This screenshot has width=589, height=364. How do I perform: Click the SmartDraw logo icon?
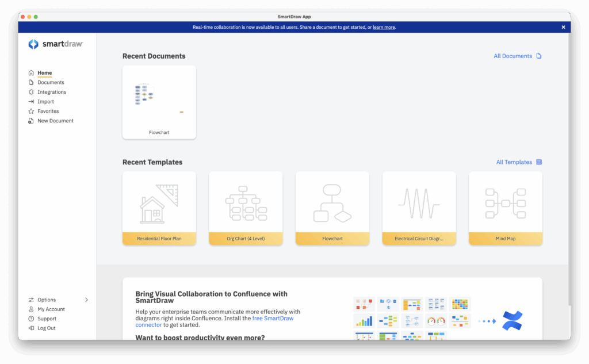tap(33, 44)
